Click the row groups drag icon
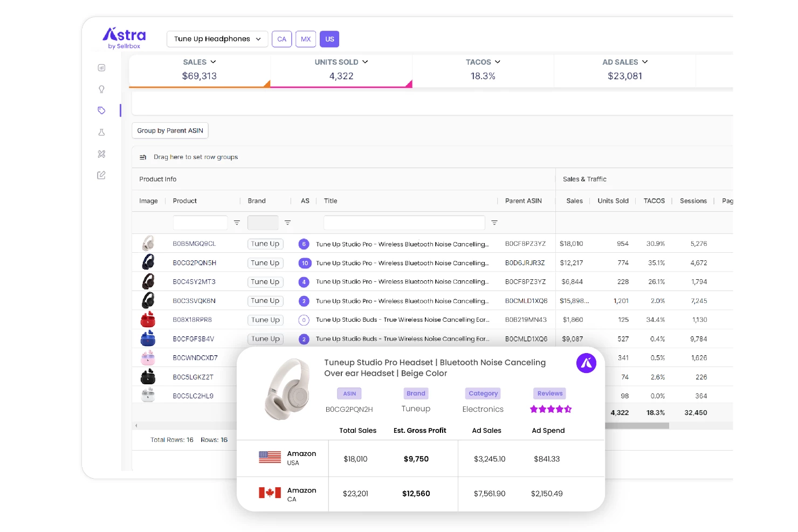This screenshot has height=532, width=798. (x=143, y=157)
